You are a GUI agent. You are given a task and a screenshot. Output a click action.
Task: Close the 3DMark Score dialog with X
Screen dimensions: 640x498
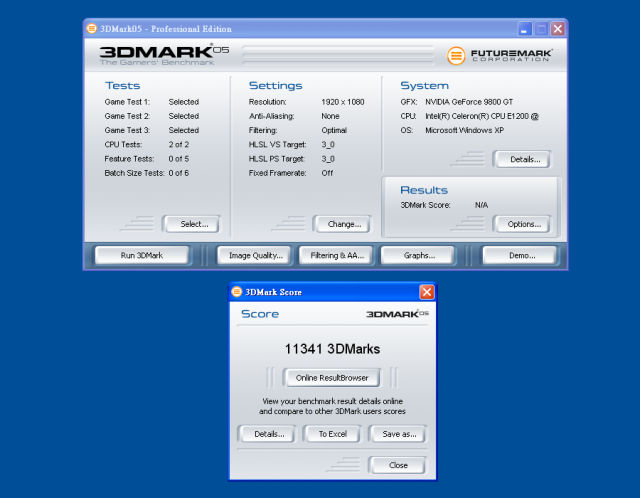point(427,292)
